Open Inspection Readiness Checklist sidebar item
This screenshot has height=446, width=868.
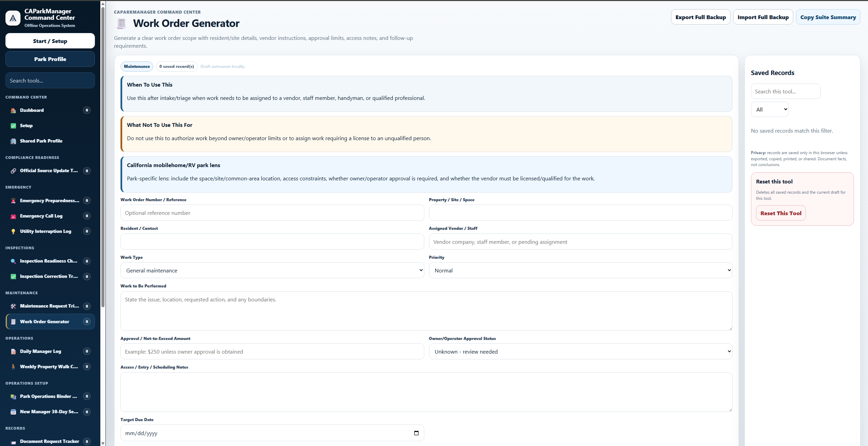[50, 261]
